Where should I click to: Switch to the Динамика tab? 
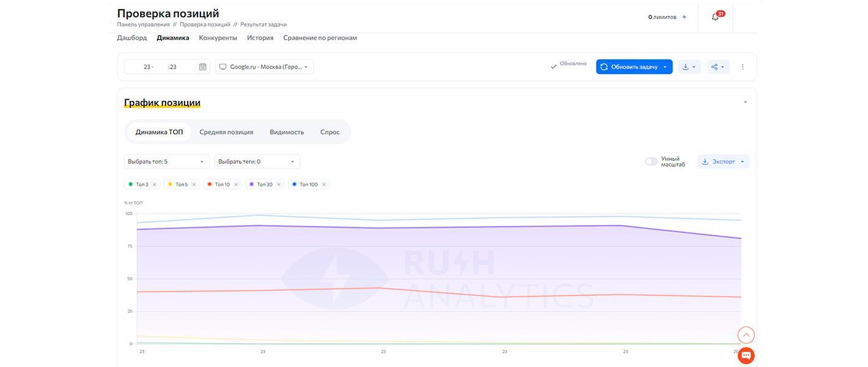[x=173, y=38]
